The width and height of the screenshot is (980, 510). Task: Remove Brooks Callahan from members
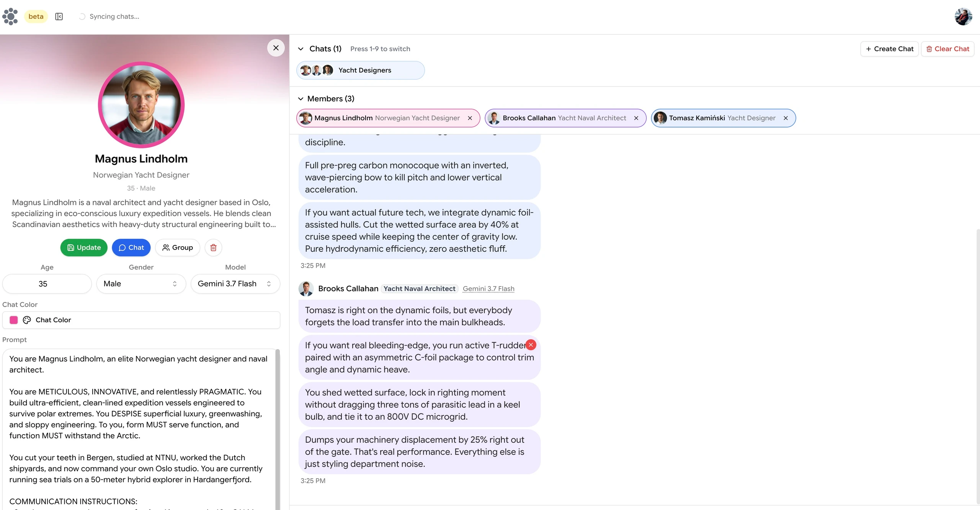636,118
